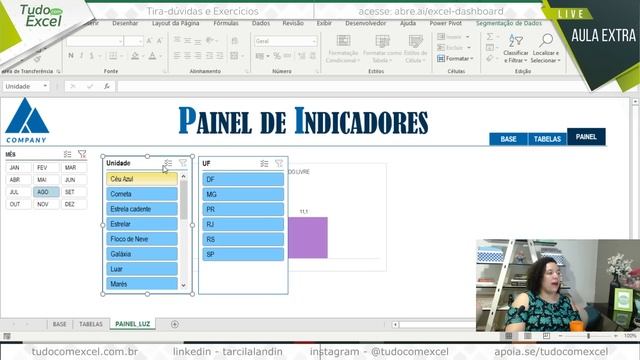Click the dark PAINEL navigation button
Image resolution: width=640 pixels, height=360 pixels.
tap(586, 137)
